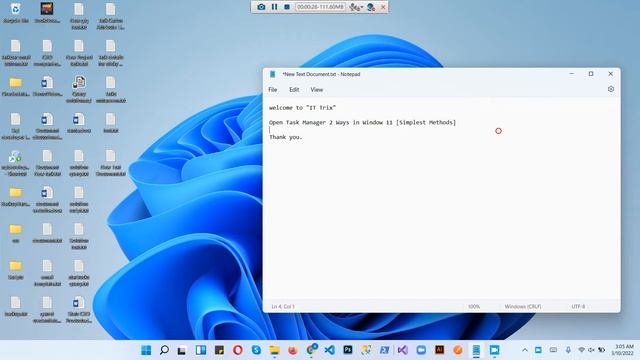Screen dimensions: 640x360
Task: Launch Adobe Illustrator from taskbar
Action: click(x=440, y=350)
